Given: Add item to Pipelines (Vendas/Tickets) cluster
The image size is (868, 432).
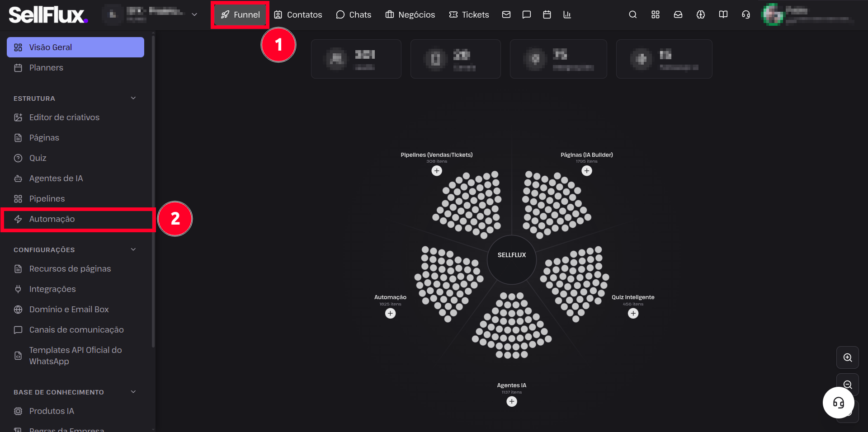Looking at the screenshot, I should pos(437,171).
